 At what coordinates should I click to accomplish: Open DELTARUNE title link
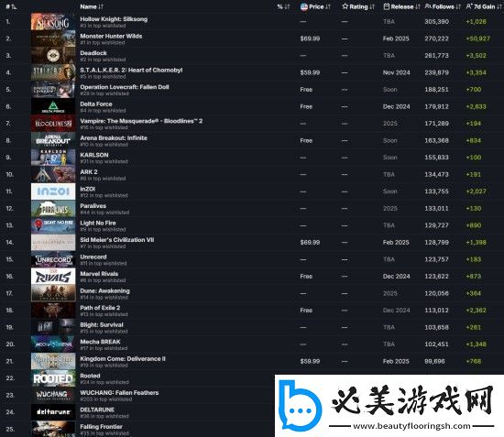[x=97, y=410]
